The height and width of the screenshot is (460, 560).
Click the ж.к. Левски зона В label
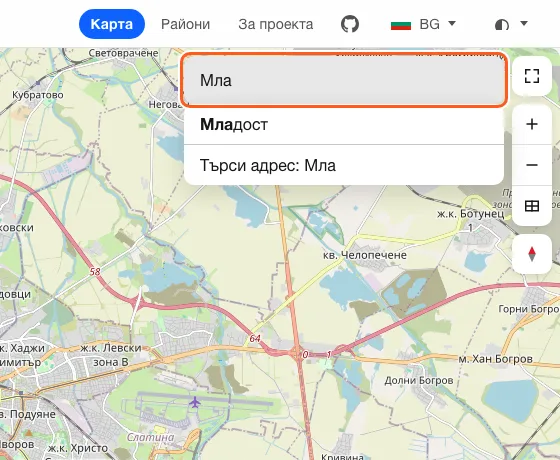[x=111, y=355]
